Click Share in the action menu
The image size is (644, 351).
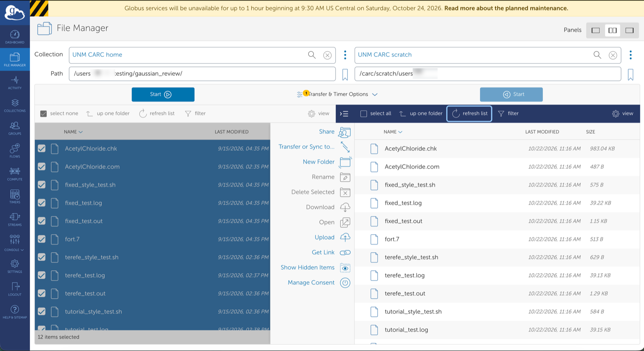pos(334,132)
